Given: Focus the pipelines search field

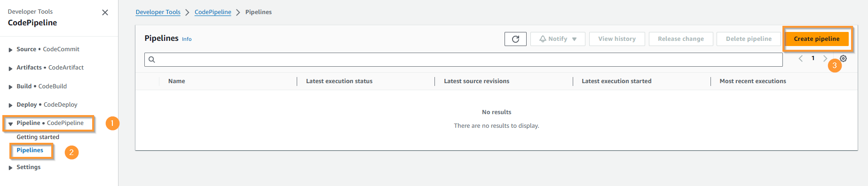Looking at the screenshot, I should click(463, 60).
